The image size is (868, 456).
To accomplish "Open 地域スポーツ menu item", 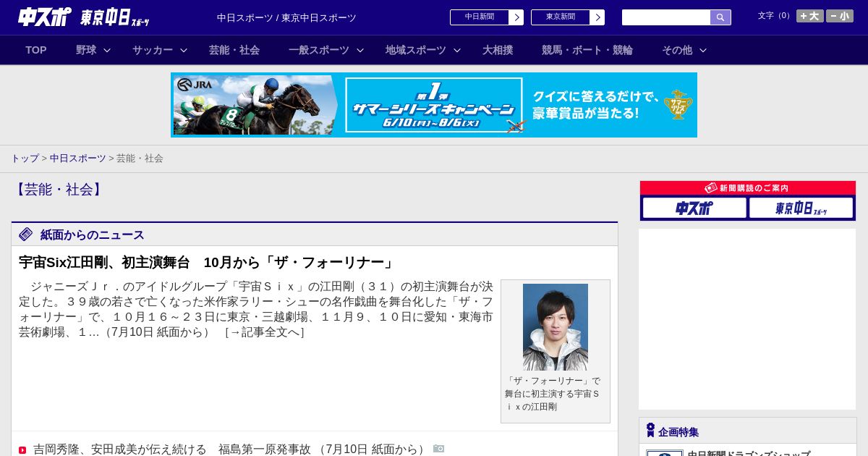I will pyautogui.click(x=416, y=50).
